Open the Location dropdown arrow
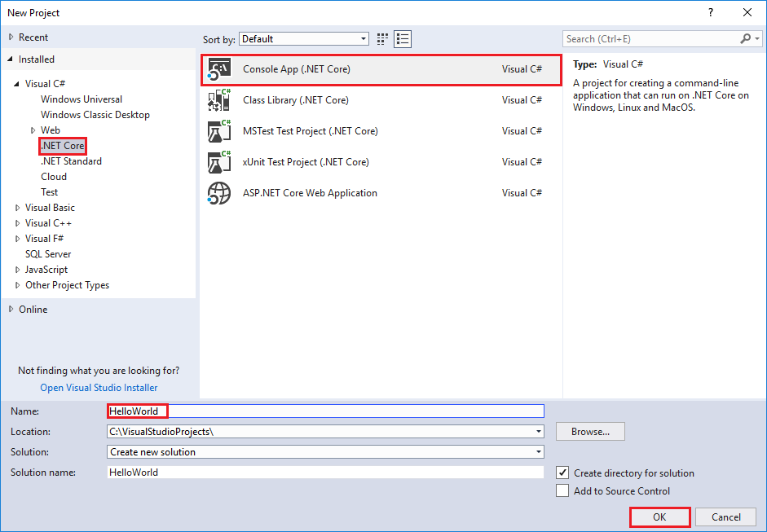This screenshot has width=767, height=532. tap(537, 431)
